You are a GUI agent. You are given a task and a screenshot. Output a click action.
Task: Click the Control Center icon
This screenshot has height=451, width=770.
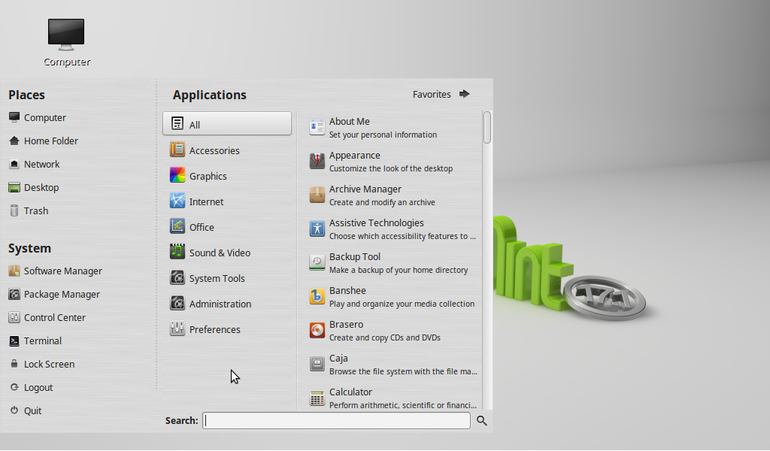pos(14,317)
